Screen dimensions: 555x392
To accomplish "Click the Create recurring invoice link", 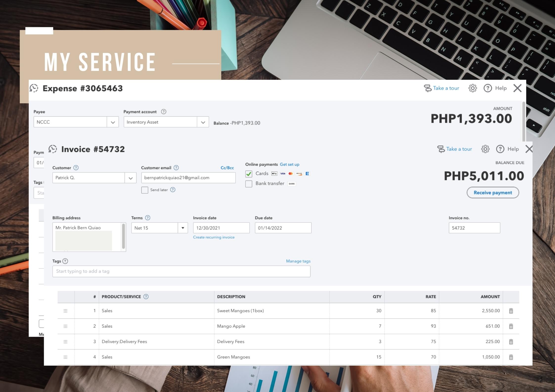I will tap(214, 237).
